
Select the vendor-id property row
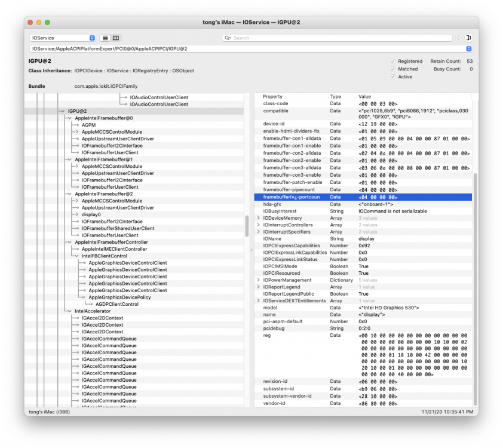point(363,403)
